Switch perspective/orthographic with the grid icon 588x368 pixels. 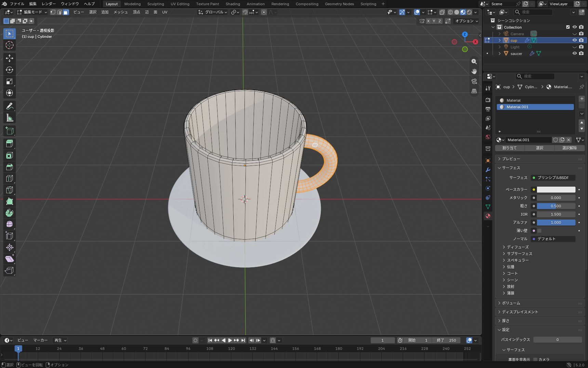(x=474, y=91)
